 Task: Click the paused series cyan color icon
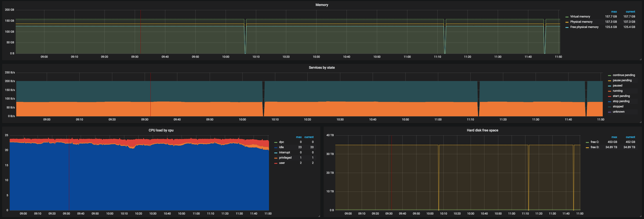pyautogui.click(x=610, y=86)
